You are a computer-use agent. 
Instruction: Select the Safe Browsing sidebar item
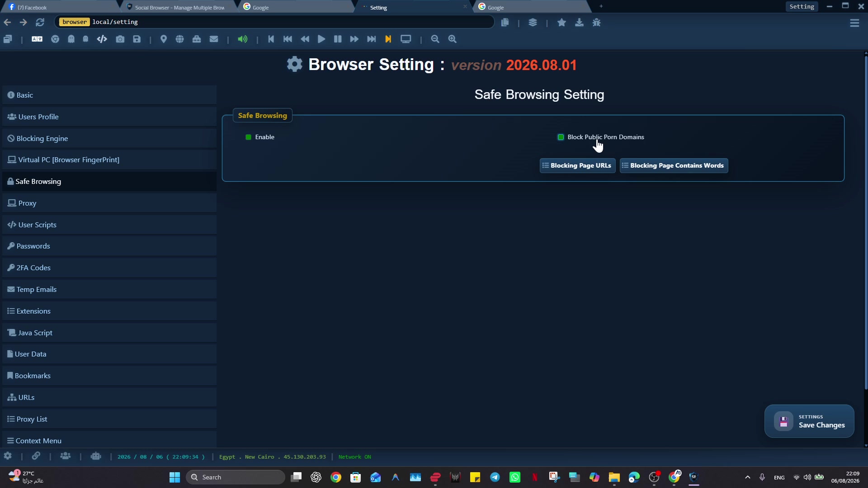tap(109, 182)
